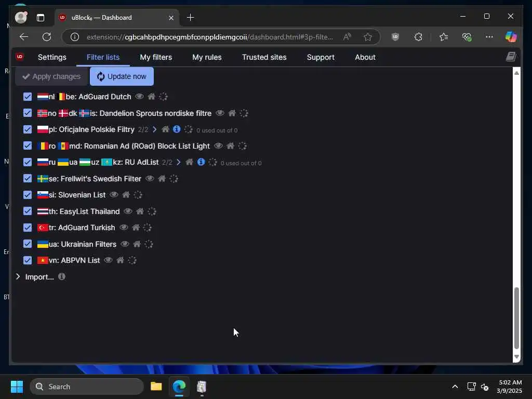Uncheck Slovenian List
The height and width of the screenshot is (399, 532).
click(28, 195)
